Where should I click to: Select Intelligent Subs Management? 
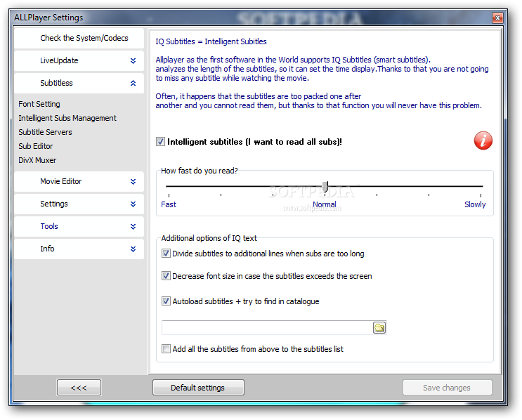click(x=67, y=118)
